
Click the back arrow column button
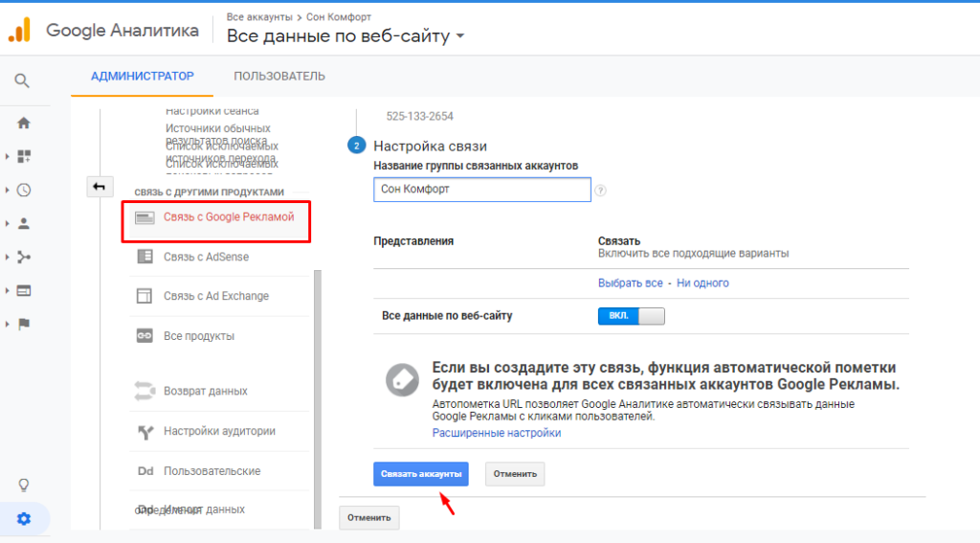[x=100, y=187]
